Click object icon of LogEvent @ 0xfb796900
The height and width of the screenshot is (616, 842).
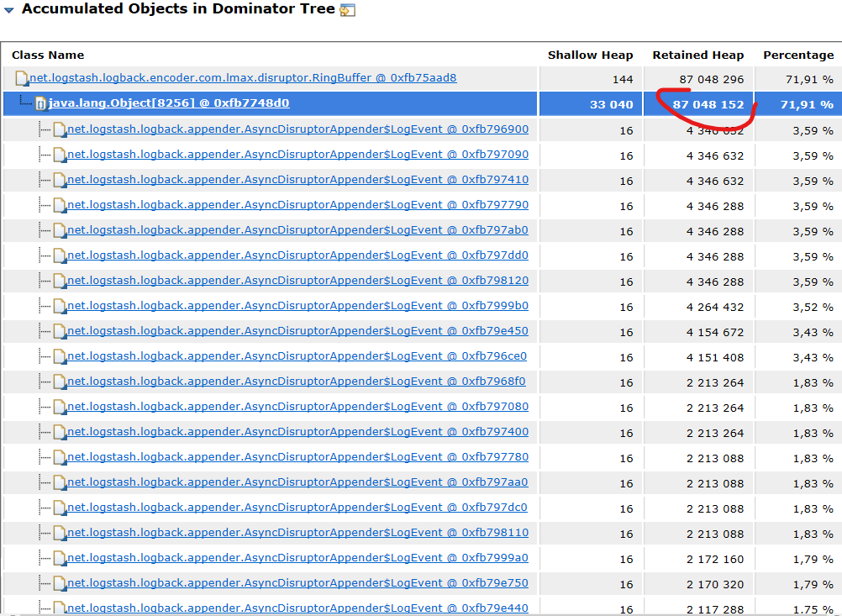point(60,130)
